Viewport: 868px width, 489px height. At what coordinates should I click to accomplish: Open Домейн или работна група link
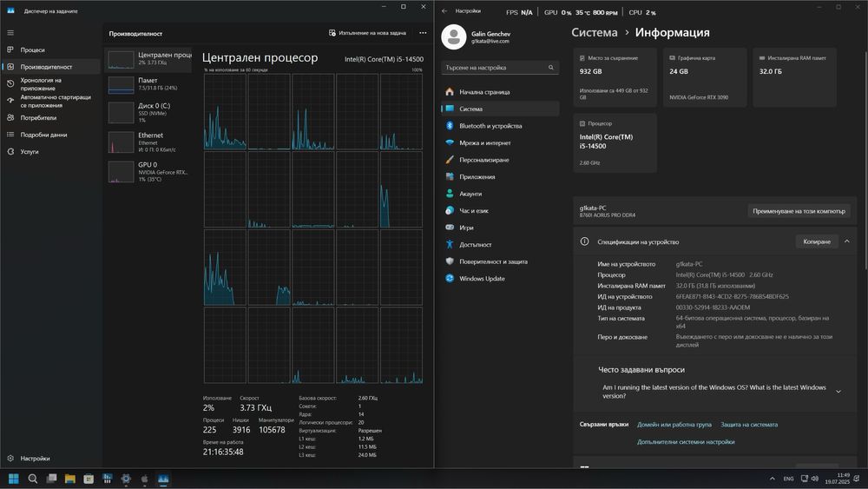(x=674, y=425)
